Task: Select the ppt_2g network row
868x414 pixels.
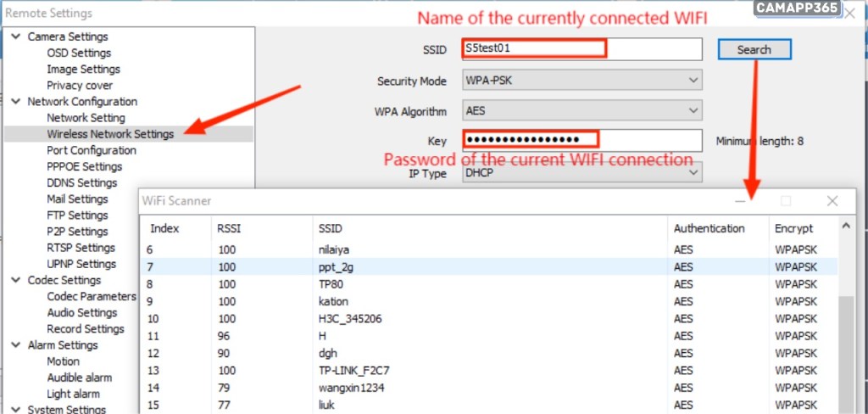Action: click(x=334, y=266)
